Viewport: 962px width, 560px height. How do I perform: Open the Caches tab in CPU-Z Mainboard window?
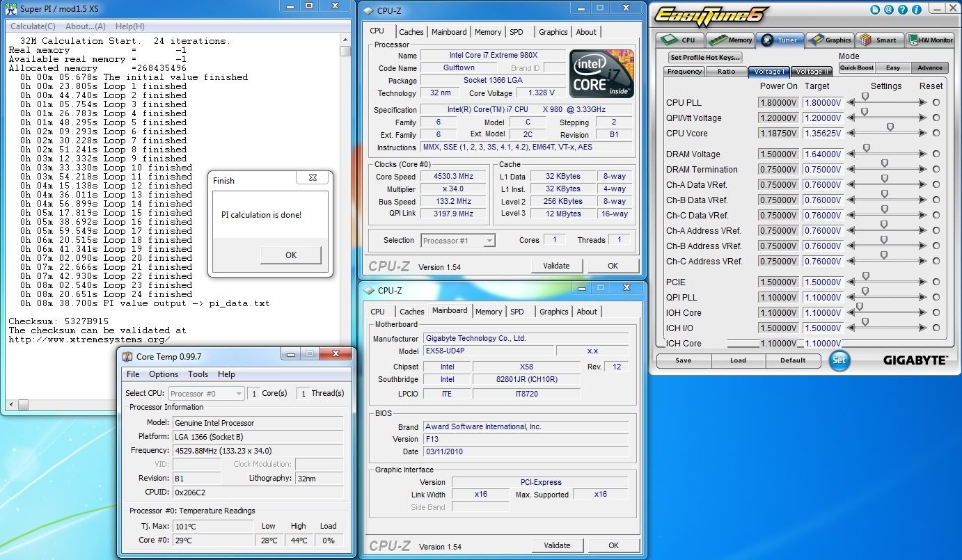(x=411, y=312)
